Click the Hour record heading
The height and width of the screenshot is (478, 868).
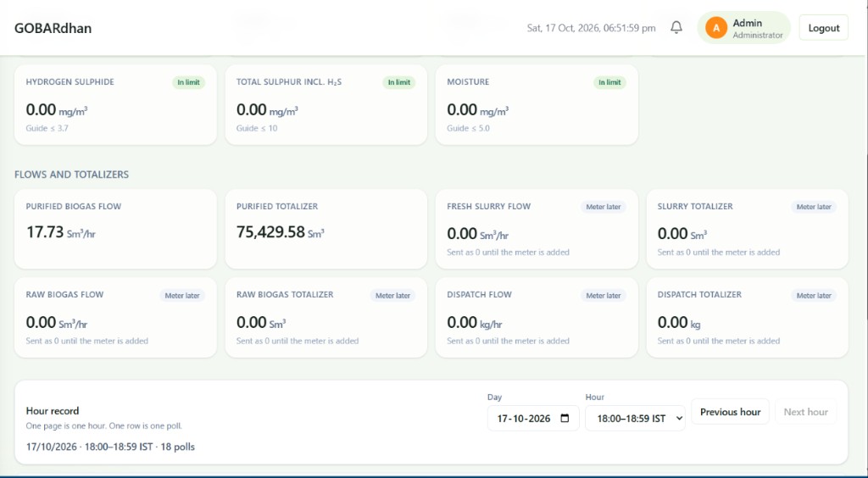(53, 411)
